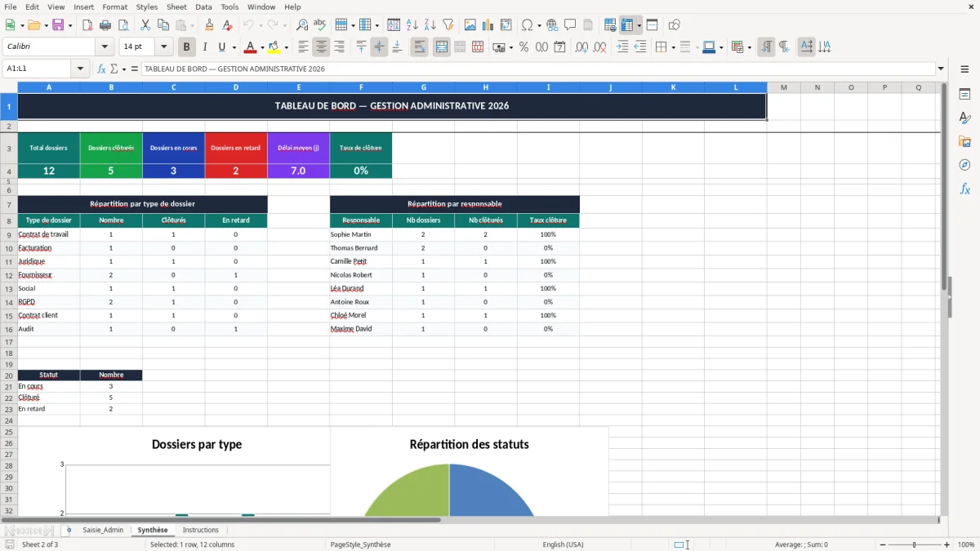Format as percent icon

[x=523, y=47]
